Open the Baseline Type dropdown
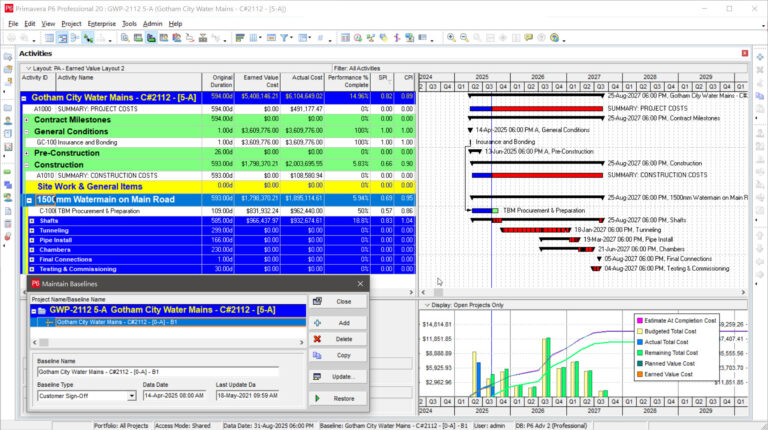Screen dimensions: 768x430 click(x=131, y=395)
